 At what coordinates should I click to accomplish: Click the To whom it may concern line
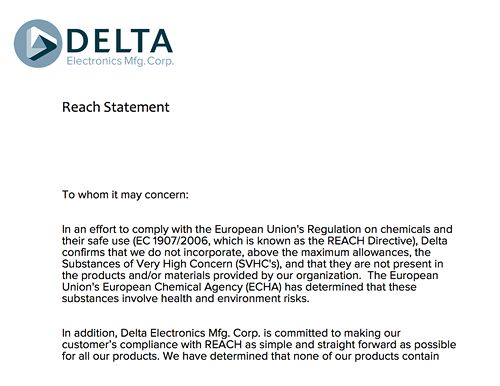click(125, 195)
